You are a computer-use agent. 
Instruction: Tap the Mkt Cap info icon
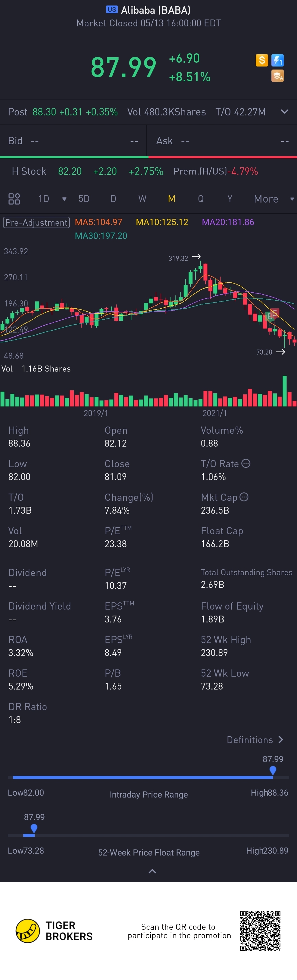[x=244, y=497]
